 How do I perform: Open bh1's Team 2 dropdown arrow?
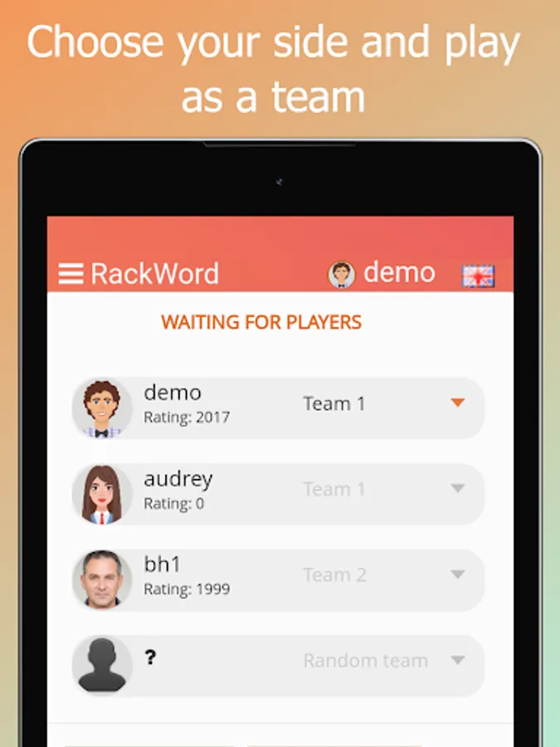pyautogui.click(x=458, y=574)
